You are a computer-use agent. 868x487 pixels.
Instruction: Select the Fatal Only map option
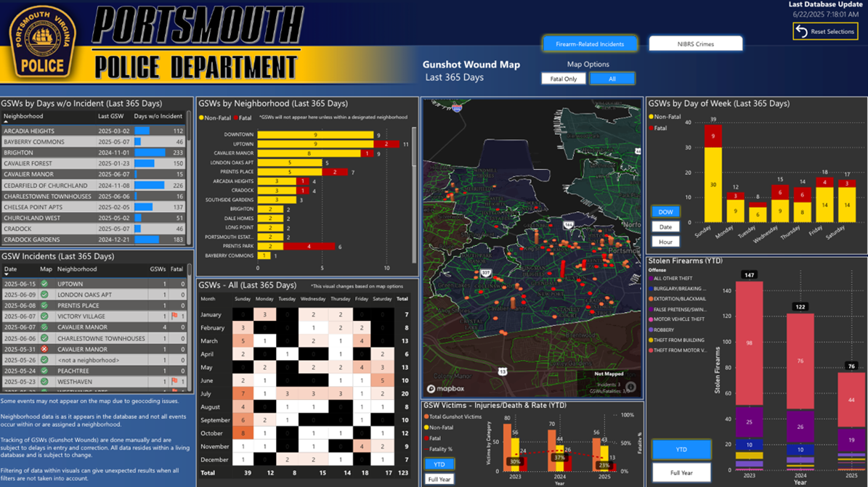(563, 78)
